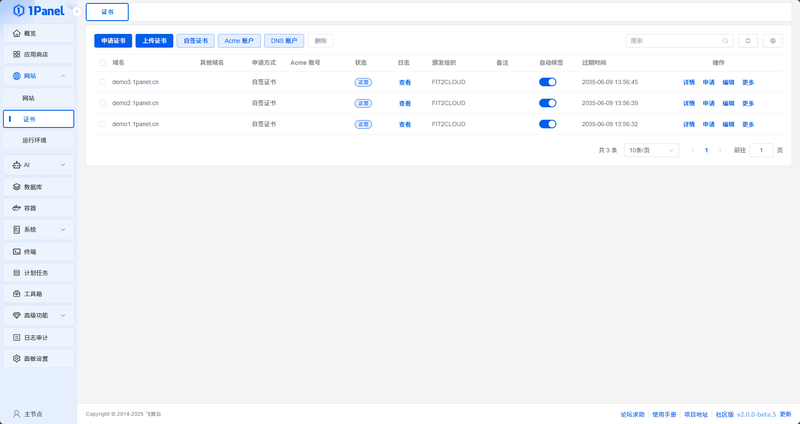Expand the AI menu group
This screenshot has height=424, width=800.
(39, 165)
